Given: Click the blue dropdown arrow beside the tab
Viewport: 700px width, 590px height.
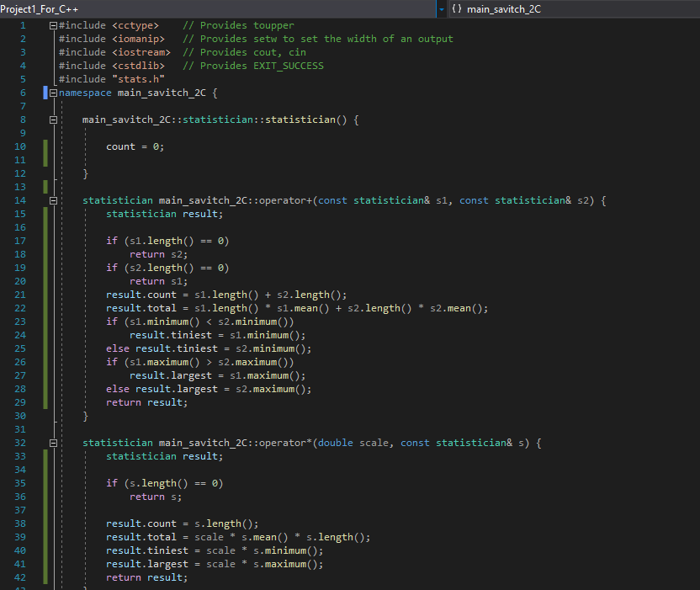Looking at the screenshot, I should click(x=440, y=8).
